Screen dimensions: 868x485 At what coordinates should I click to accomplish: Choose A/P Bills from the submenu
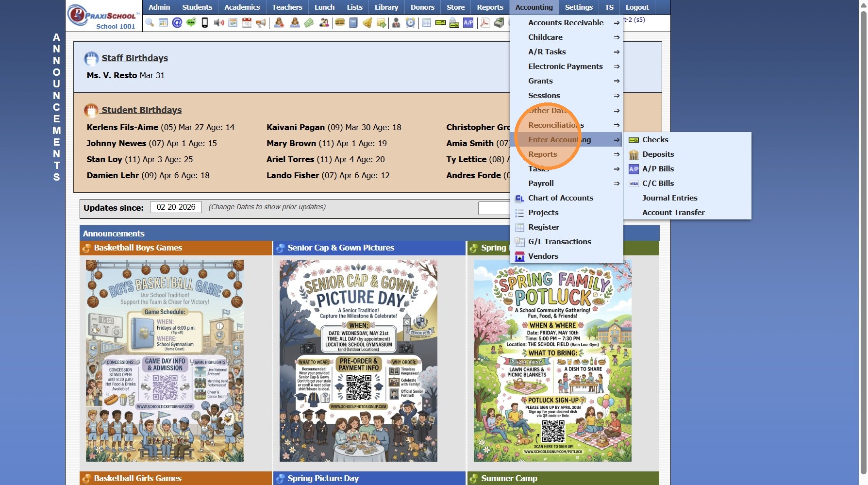[687, 169]
